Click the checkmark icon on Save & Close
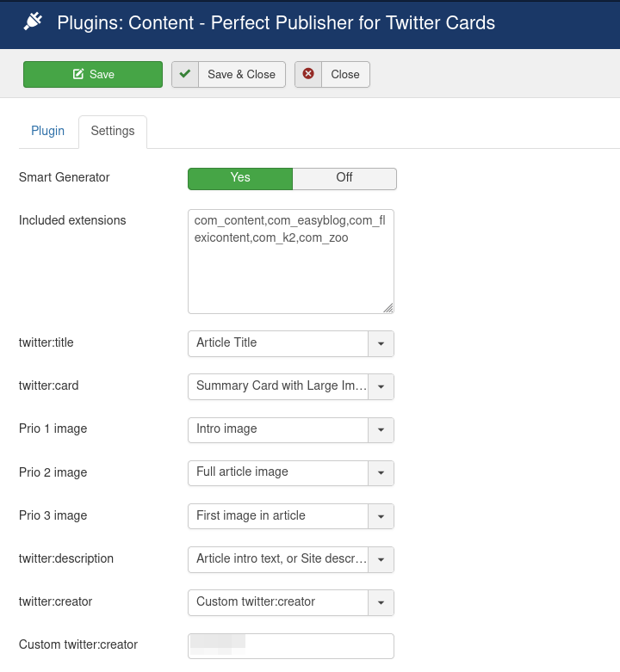The height and width of the screenshot is (672, 620). [185, 74]
